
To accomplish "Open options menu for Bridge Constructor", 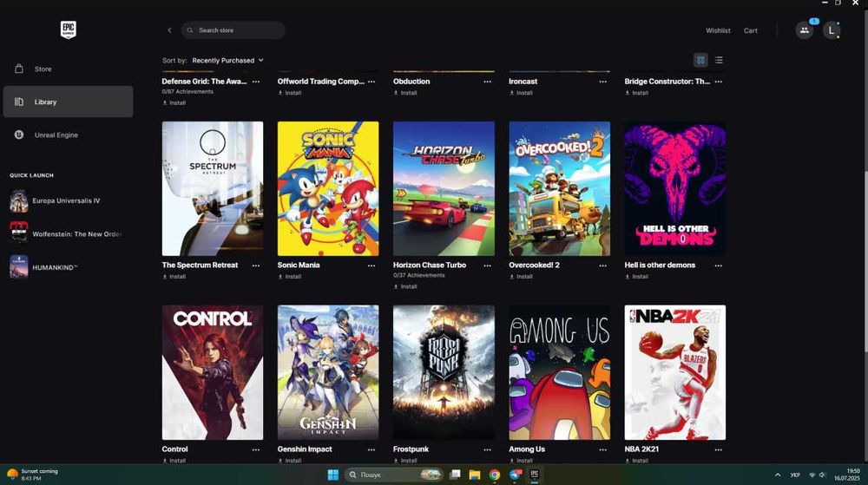I will (x=719, y=82).
